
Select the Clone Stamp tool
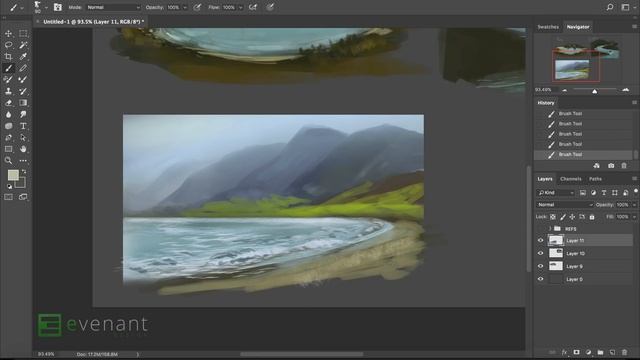(x=8, y=91)
